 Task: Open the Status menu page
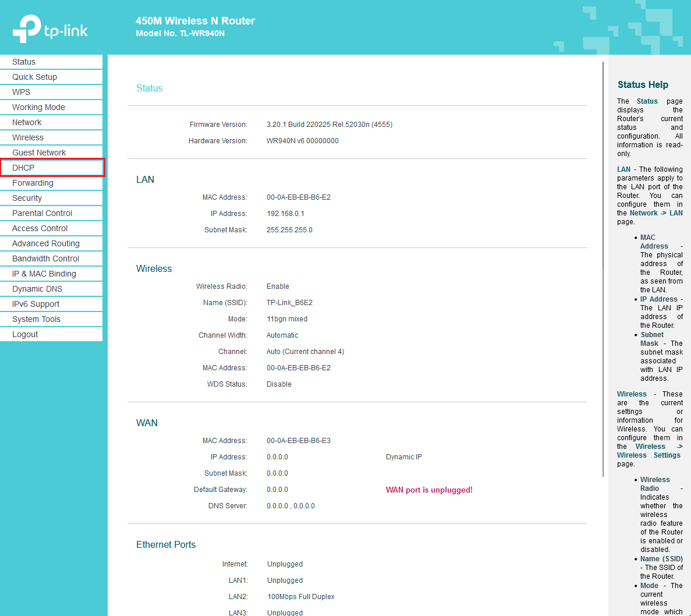click(x=24, y=62)
